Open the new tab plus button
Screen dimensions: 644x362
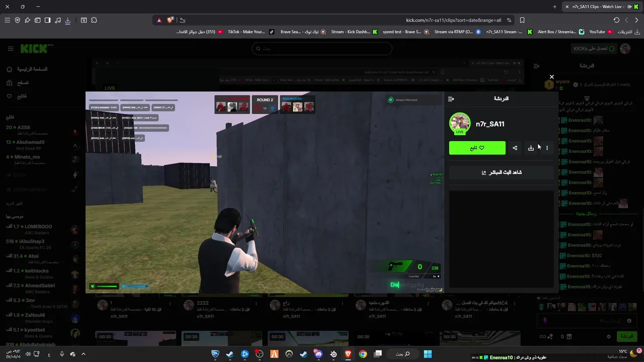pyautogui.click(x=554, y=7)
